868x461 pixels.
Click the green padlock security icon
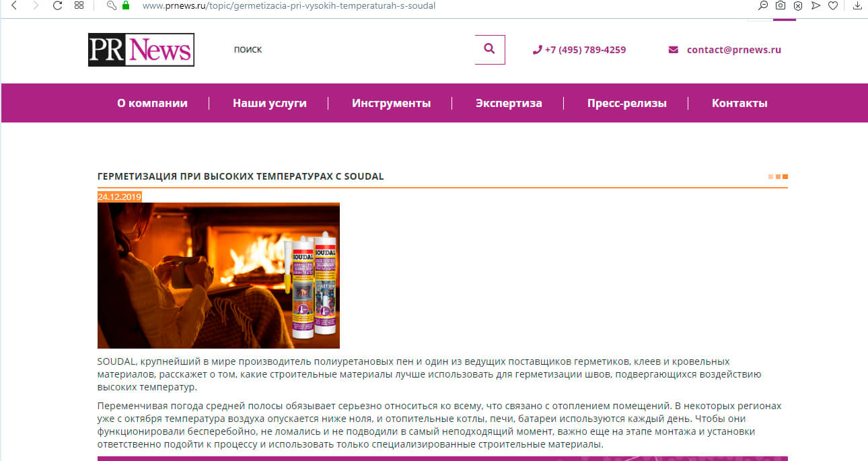point(125,5)
